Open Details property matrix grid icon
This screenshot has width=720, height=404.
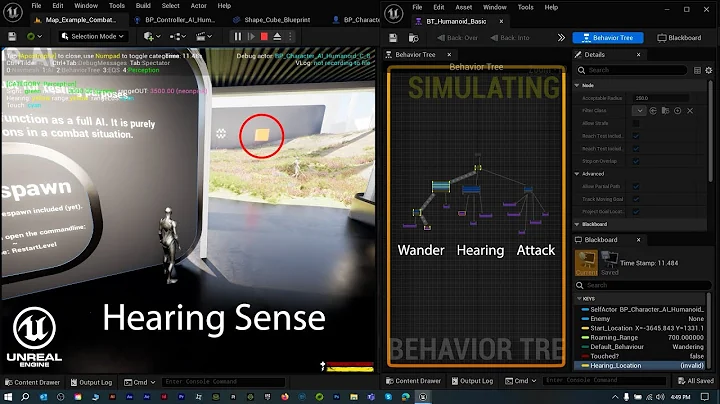(697, 70)
